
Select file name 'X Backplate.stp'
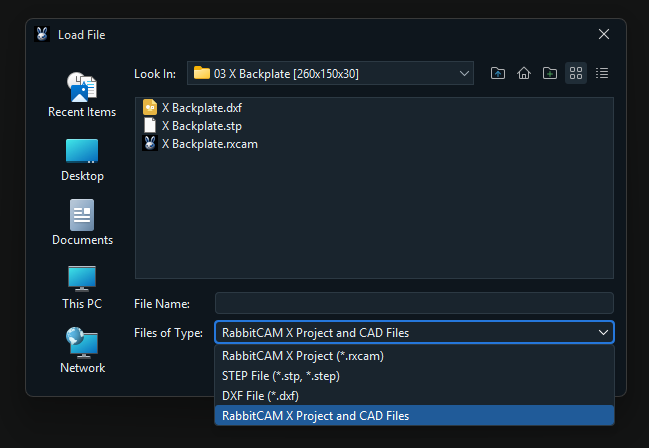click(x=202, y=126)
